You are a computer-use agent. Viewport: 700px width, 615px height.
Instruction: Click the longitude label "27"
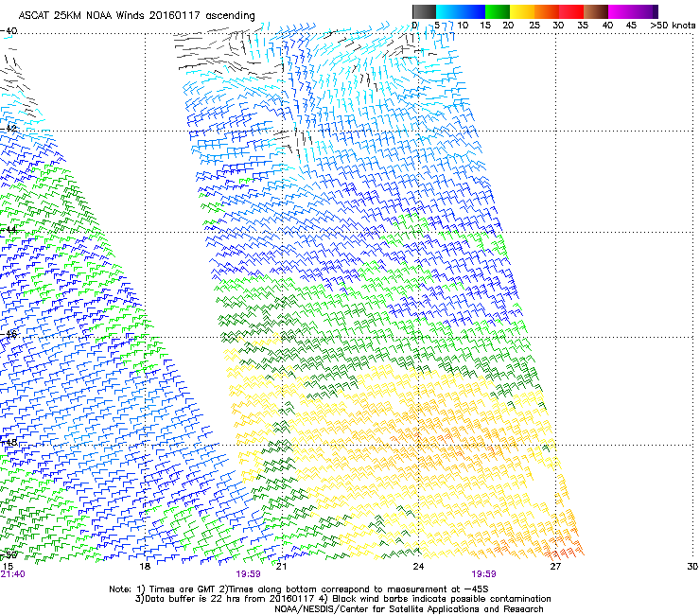click(x=555, y=567)
